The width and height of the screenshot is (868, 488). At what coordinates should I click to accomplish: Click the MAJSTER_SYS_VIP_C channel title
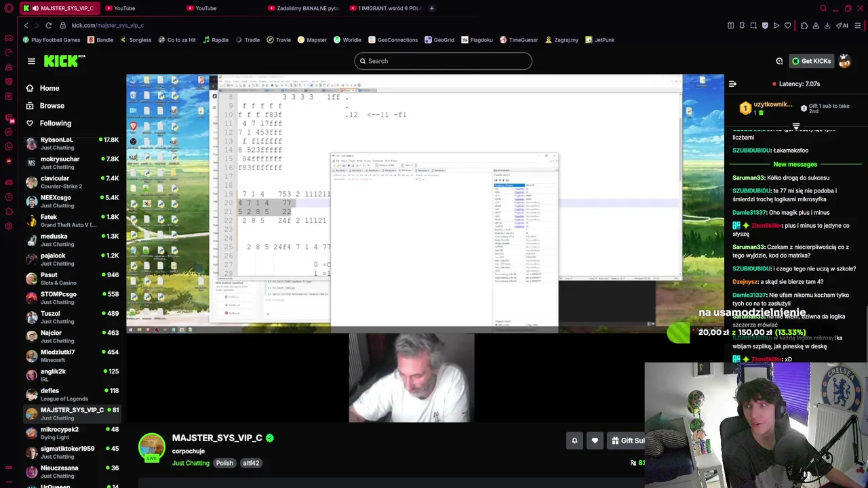(217, 438)
